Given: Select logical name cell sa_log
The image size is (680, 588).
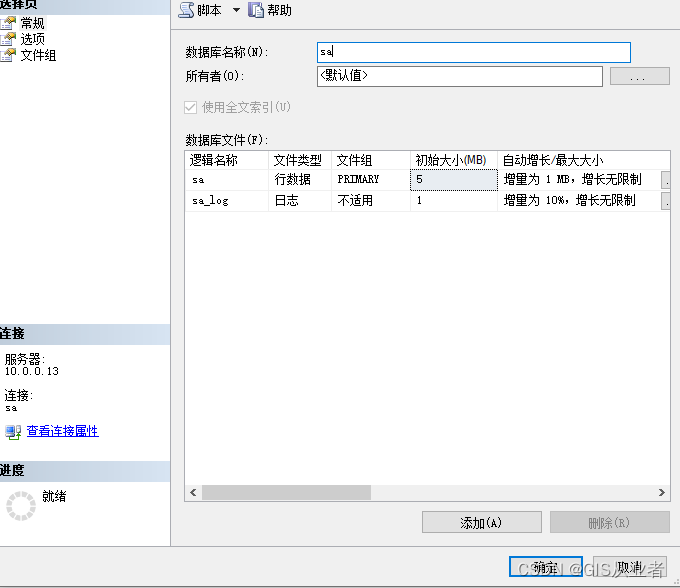Looking at the screenshot, I should point(227,201).
